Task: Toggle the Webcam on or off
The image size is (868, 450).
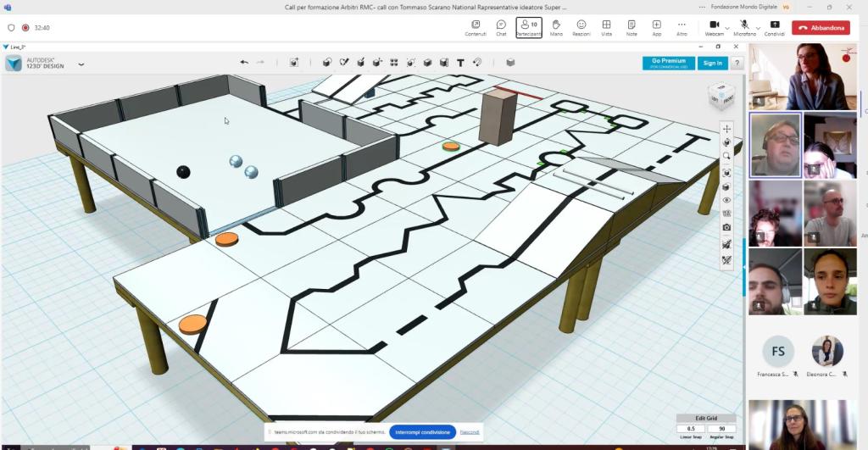Action: (x=714, y=28)
